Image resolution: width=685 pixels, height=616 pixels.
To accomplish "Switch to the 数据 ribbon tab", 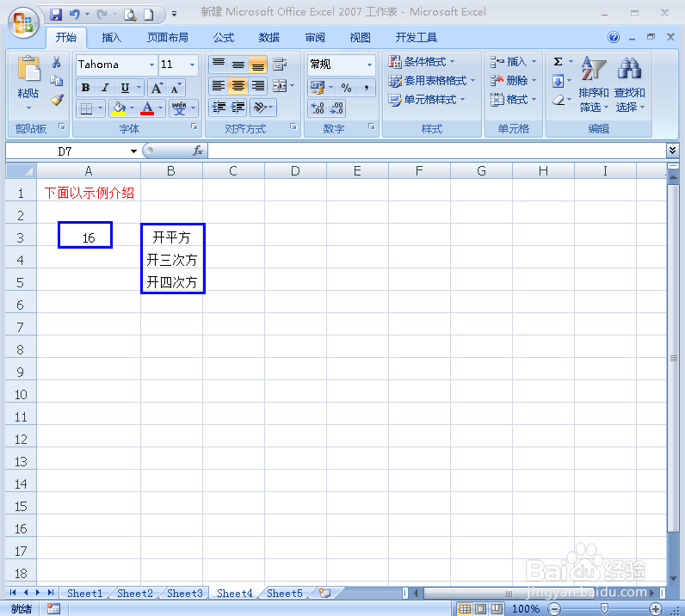I will point(269,38).
